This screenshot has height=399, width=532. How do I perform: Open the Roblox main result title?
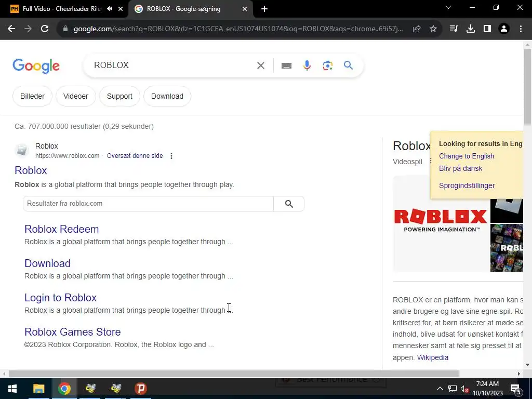[31, 170]
